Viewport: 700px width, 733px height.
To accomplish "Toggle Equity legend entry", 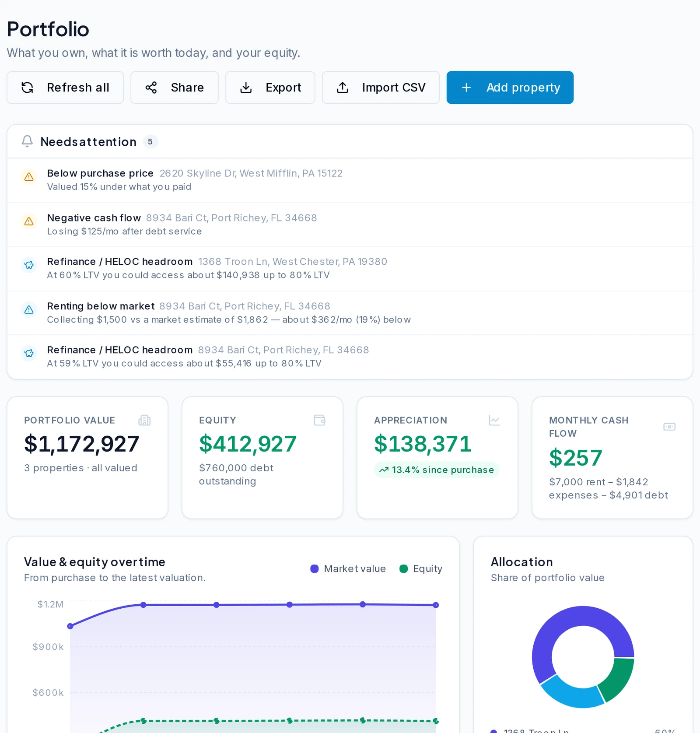I will coord(421,569).
